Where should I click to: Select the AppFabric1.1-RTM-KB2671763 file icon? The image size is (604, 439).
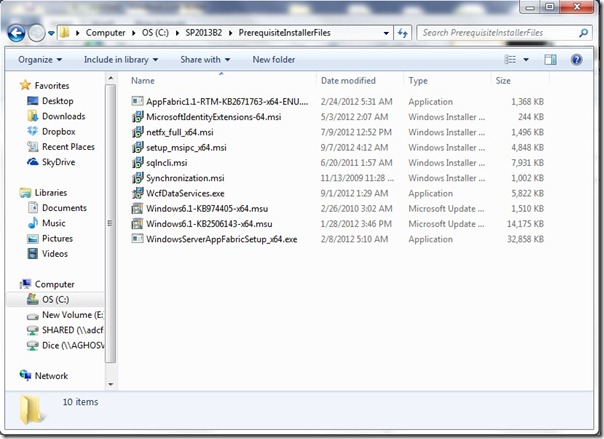coord(137,101)
